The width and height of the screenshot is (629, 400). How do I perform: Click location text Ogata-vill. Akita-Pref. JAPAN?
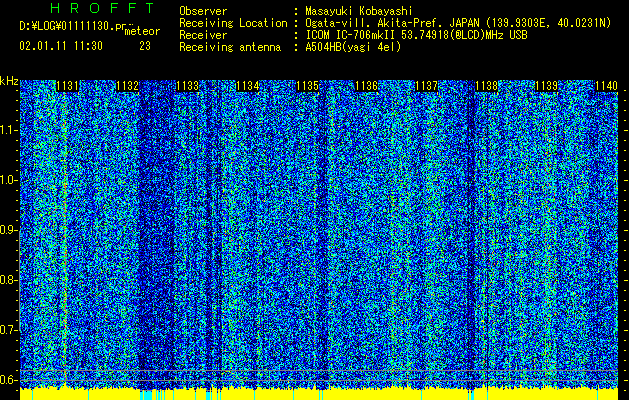(x=392, y=23)
